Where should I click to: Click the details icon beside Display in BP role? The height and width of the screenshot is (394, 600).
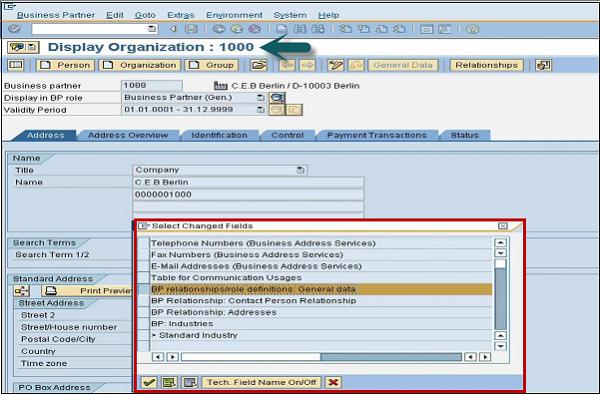[277, 98]
